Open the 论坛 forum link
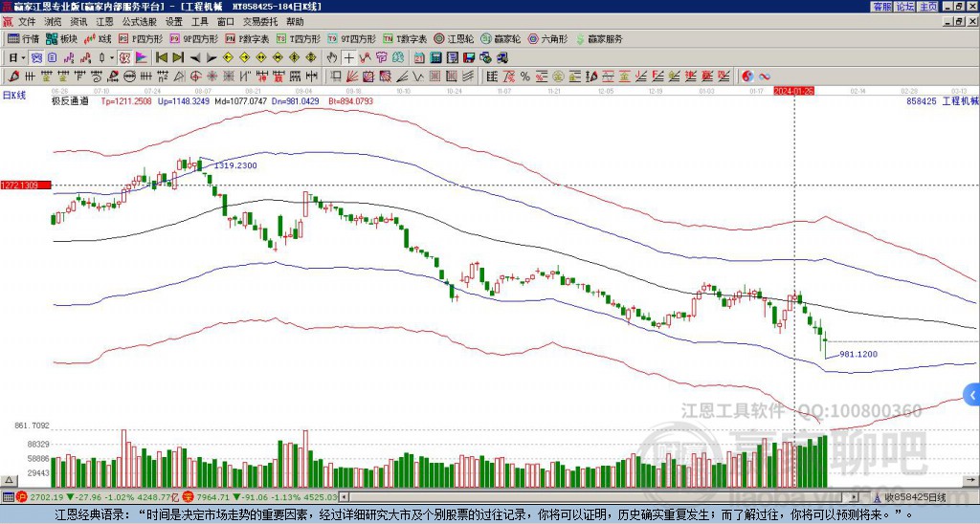980x524 pixels. 904,7
